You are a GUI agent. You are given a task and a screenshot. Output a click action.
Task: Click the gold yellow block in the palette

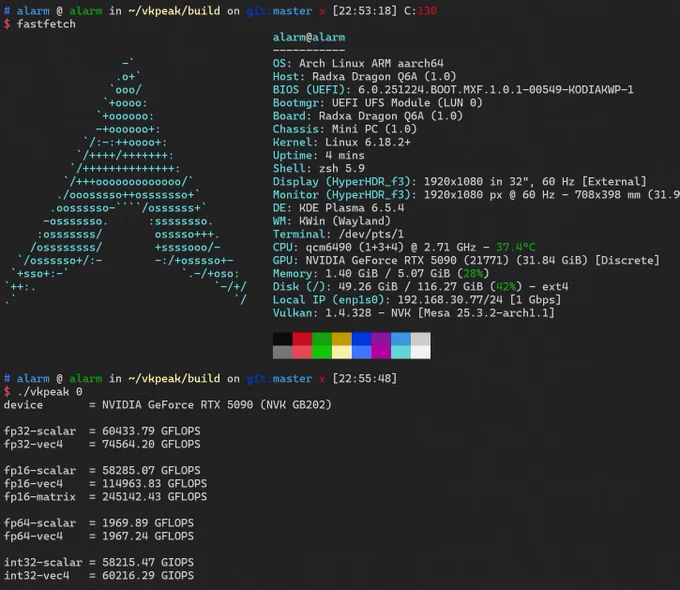(342, 339)
